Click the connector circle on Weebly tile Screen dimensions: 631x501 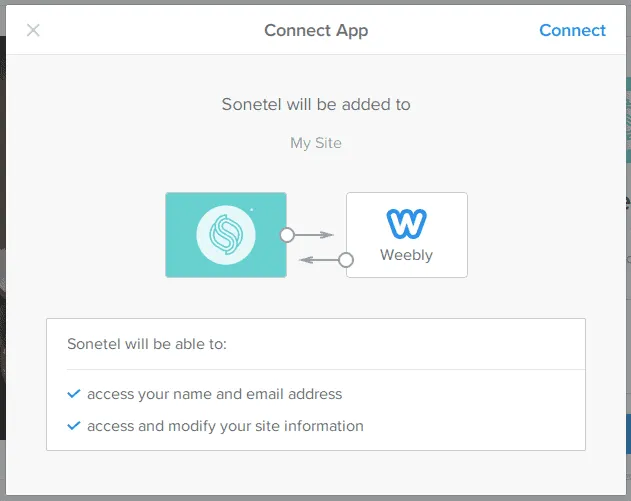click(346, 260)
